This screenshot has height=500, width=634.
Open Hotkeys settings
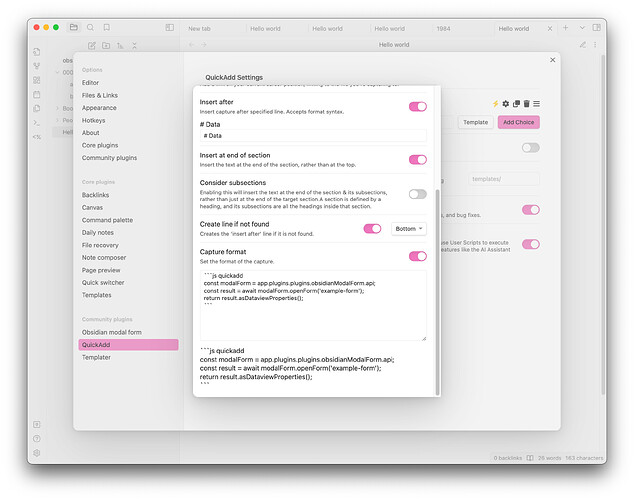point(93,120)
